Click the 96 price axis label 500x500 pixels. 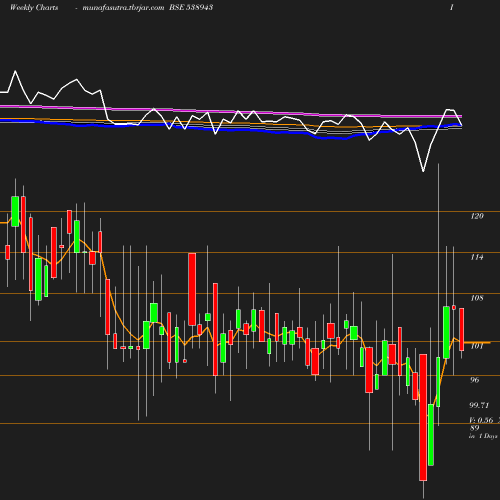[x=475, y=380]
